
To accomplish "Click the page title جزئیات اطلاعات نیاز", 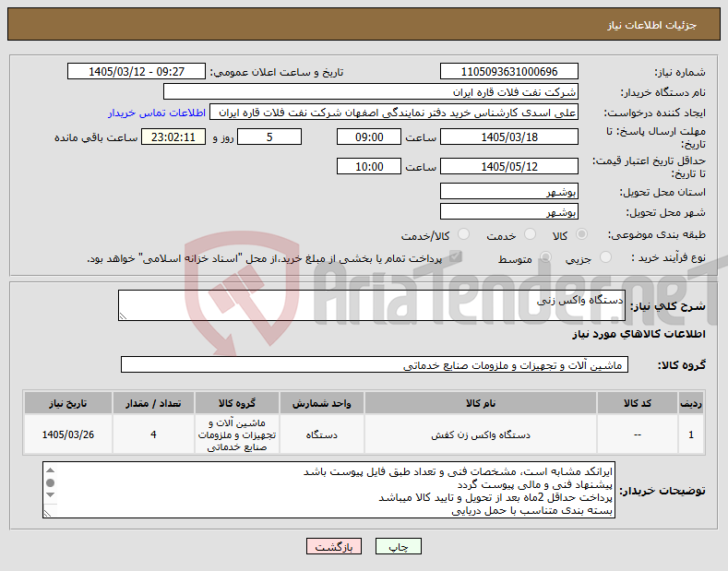I will [651, 25].
